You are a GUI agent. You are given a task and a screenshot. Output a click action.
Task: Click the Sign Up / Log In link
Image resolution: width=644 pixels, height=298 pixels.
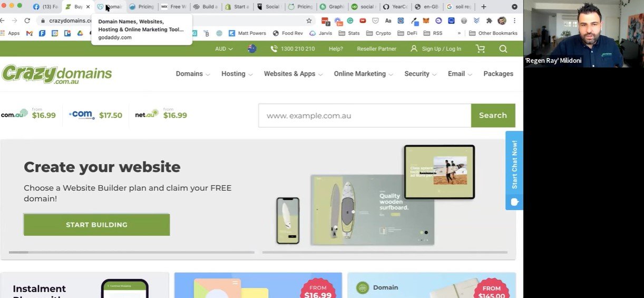pyautogui.click(x=435, y=49)
